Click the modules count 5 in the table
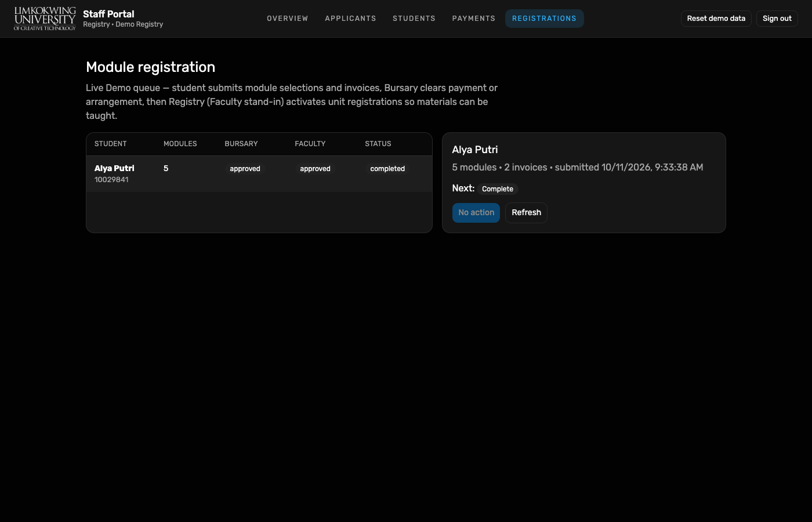Screen dimensions: 812x522 click(166, 168)
